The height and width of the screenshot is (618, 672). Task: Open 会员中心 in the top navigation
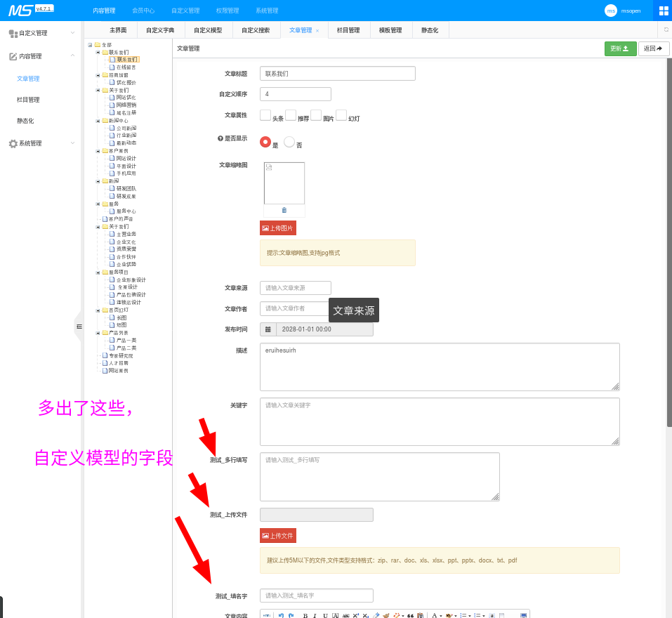tap(143, 11)
